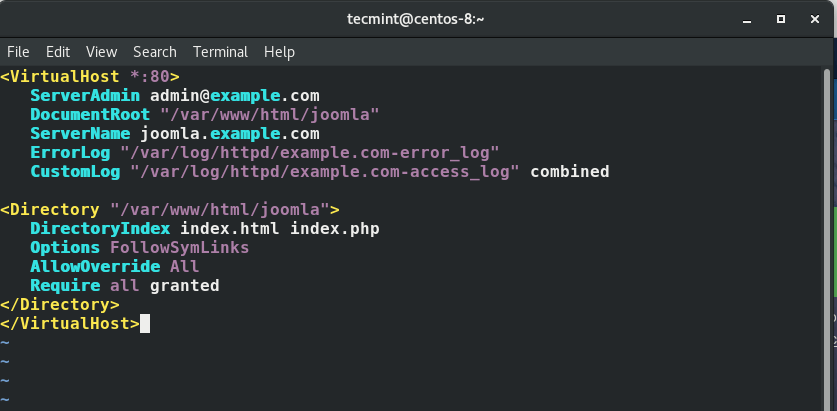Click the closing </Directory> tag
Screen dimensions: 837x411
(x=60, y=305)
